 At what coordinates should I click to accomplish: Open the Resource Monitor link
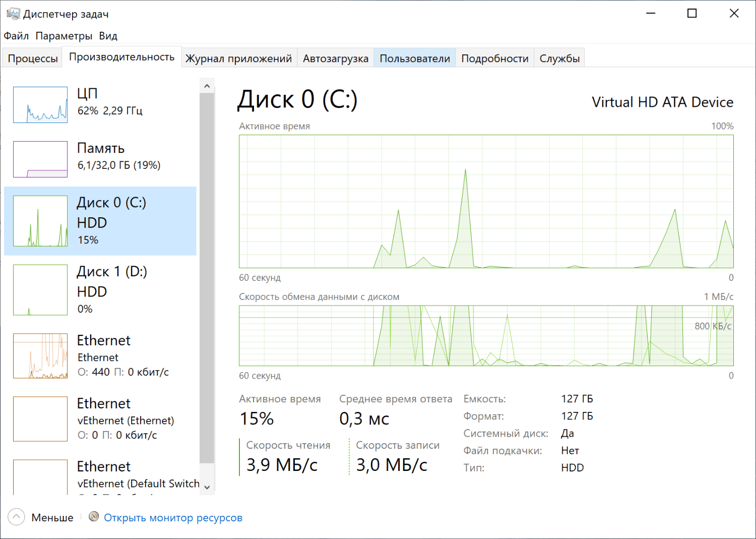(x=173, y=518)
